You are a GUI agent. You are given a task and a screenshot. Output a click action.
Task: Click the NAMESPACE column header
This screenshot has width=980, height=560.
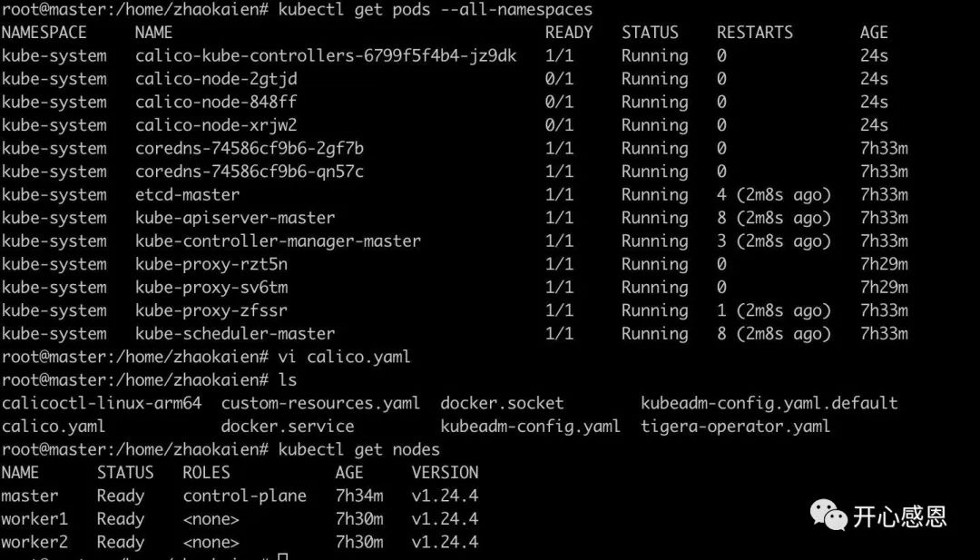tap(44, 33)
